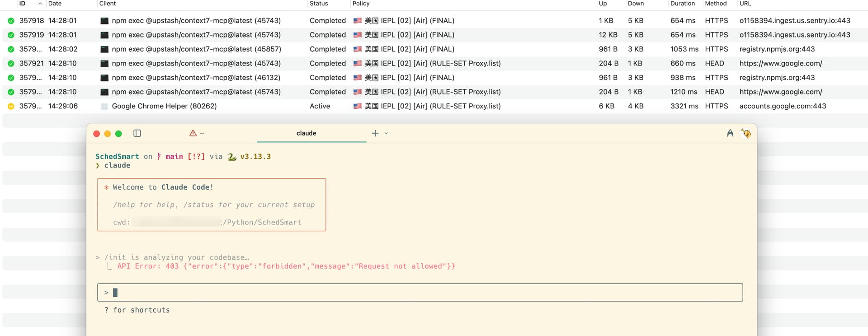Click the 1053 ms duration cell

pyautogui.click(x=684, y=49)
